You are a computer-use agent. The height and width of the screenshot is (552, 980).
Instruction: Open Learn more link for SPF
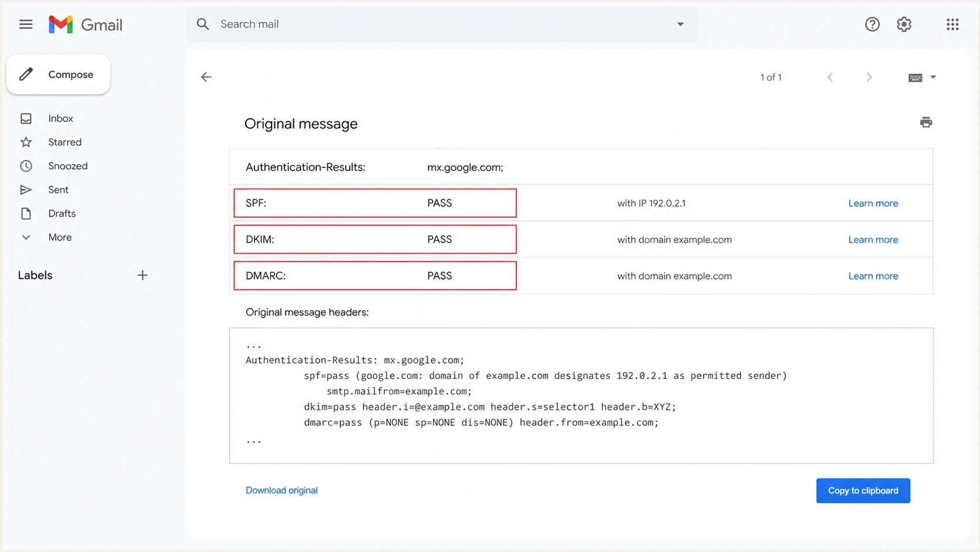tap(873, 203)
